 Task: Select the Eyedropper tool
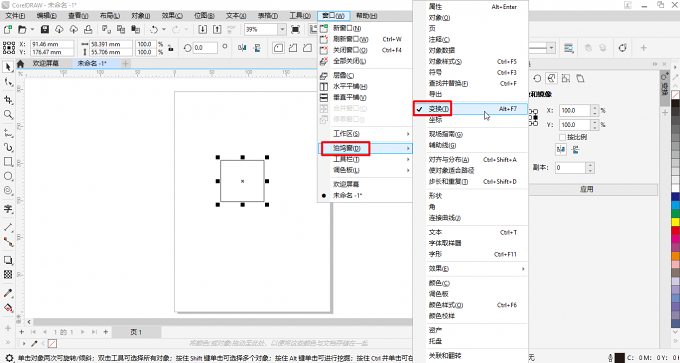click(x=8, y=293)
